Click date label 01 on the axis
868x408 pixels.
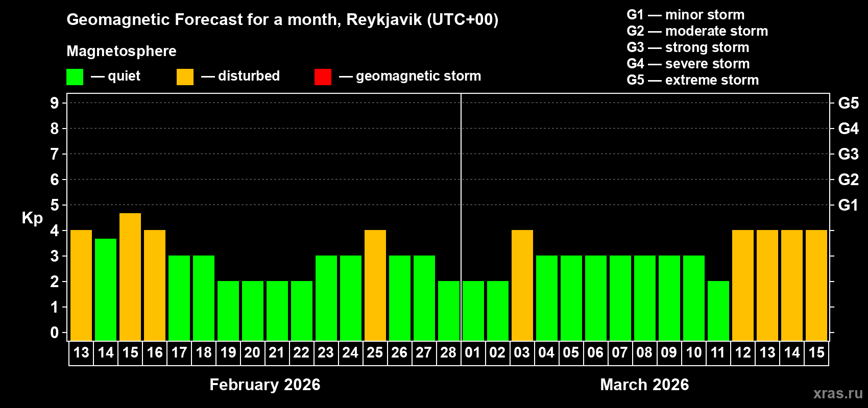pyautogui.click(x=473, y=353)
